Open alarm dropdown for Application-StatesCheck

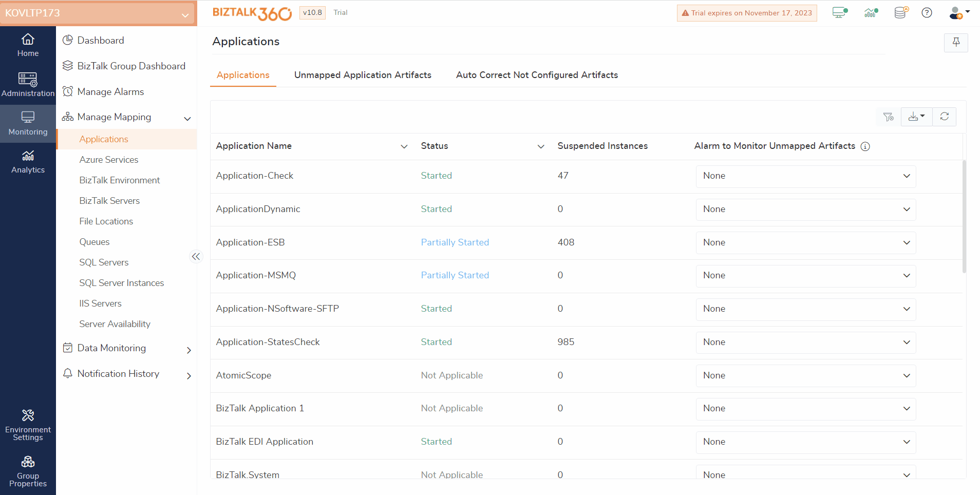click(806, 342)
